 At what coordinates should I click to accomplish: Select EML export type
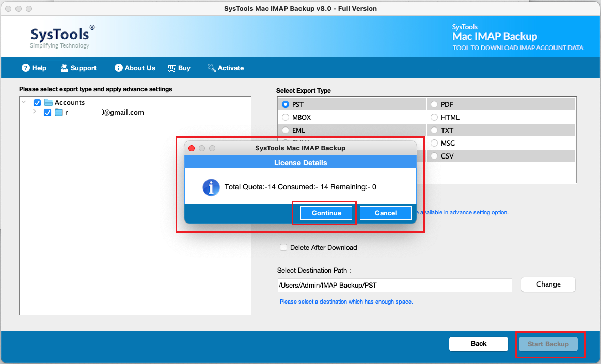285,130
